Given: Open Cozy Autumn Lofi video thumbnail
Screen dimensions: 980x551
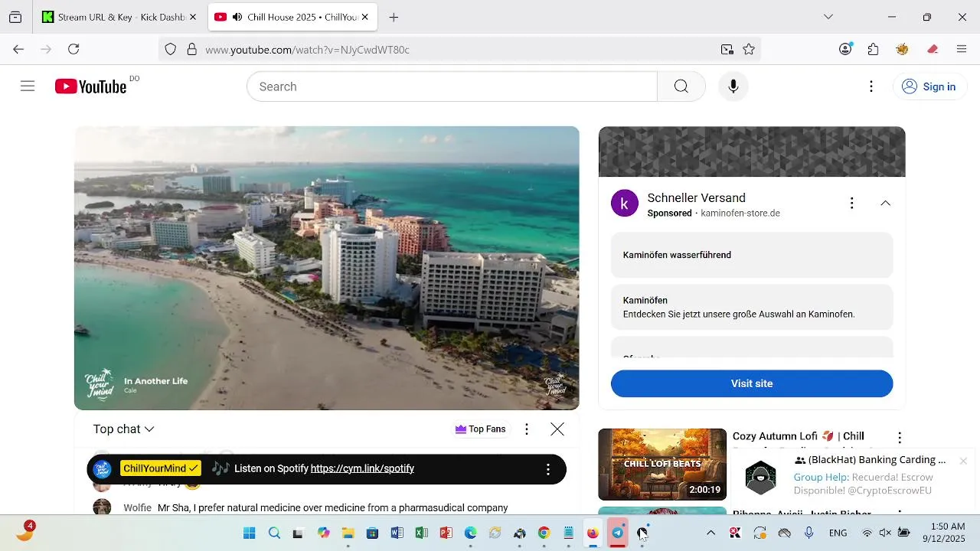Looking at the screenshot, I should click(662, 465).
